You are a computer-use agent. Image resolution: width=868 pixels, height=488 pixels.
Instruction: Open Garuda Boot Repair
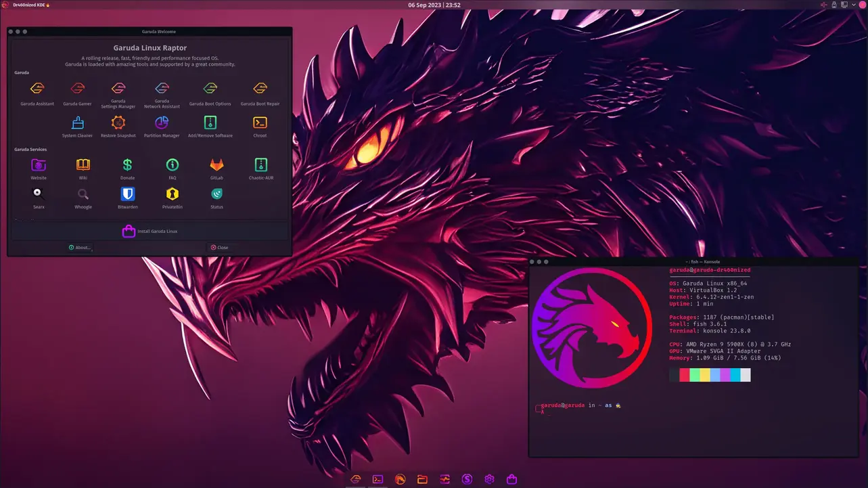click(259, 89)
